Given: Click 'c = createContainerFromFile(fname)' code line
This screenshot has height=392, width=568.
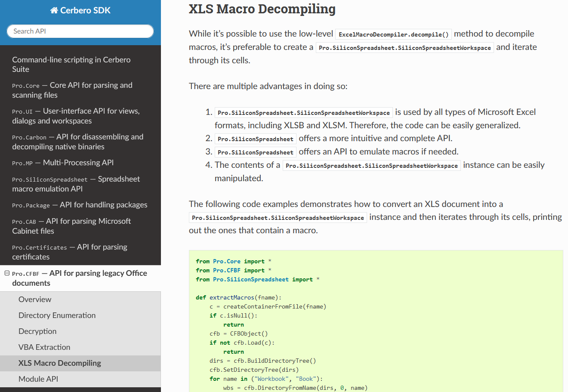Looking at the screenshot, I should [268, 306].
